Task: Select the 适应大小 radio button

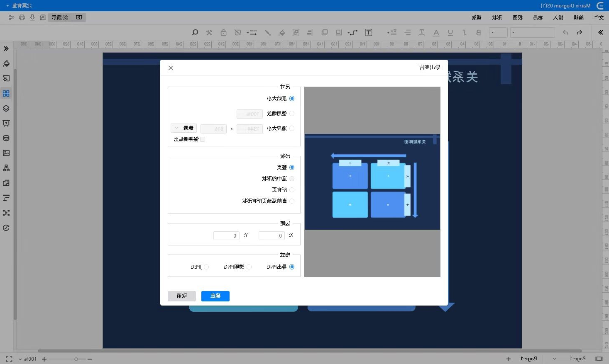Action: coord(292,129)
